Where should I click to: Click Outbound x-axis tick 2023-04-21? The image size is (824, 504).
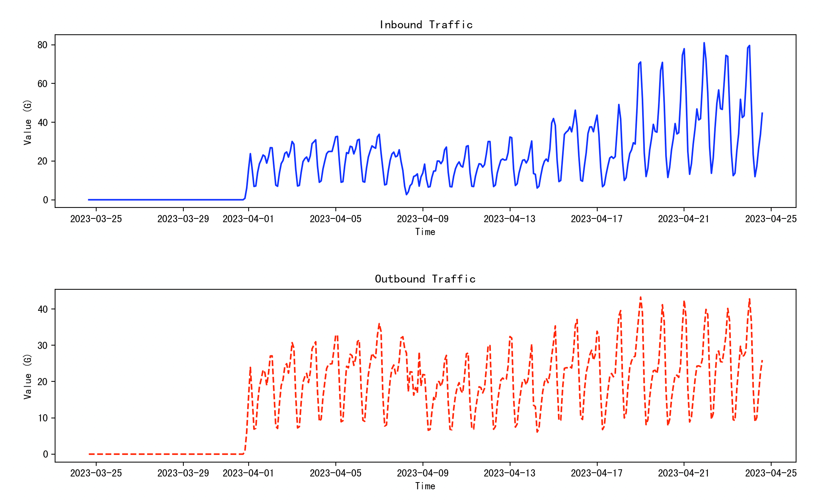coord(684,473)
